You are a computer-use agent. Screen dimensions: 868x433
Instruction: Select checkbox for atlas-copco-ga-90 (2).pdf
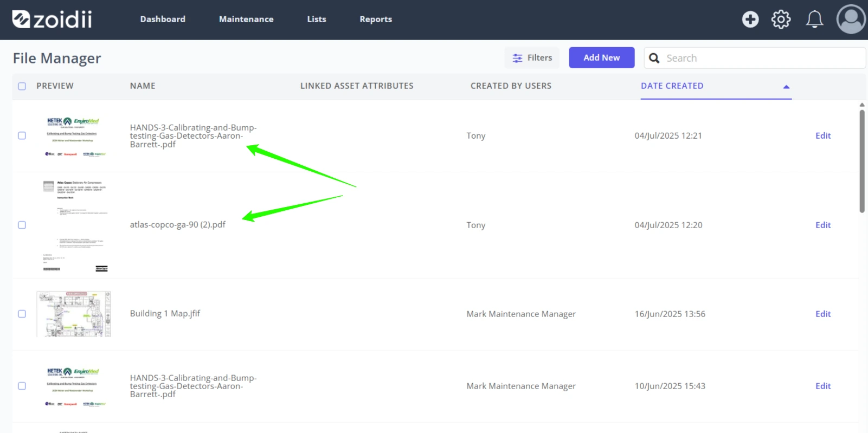pos(22,225)
